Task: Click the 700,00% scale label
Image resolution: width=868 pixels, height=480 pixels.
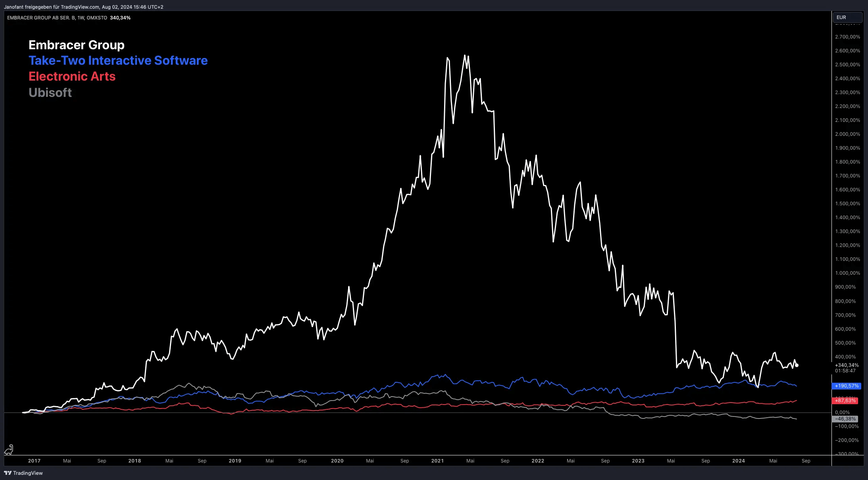Action: point(845,315)
